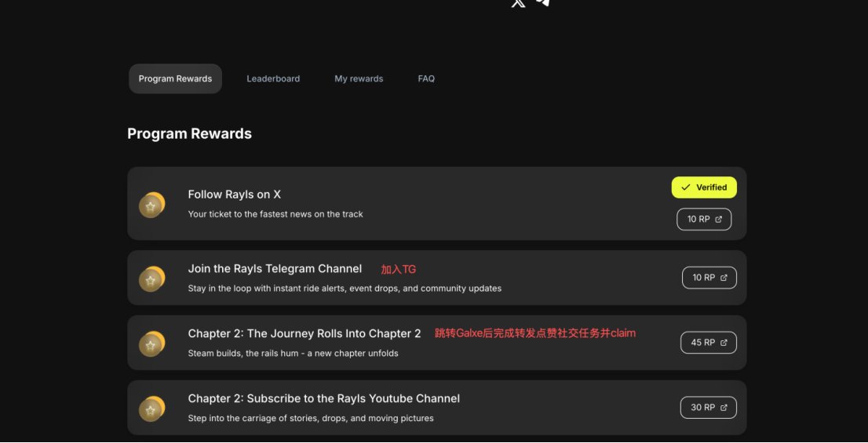The width and height of the screenshot is (868, 443).
Task: Click the checkmark icon in the Verified button
Action: pos(686,187)
